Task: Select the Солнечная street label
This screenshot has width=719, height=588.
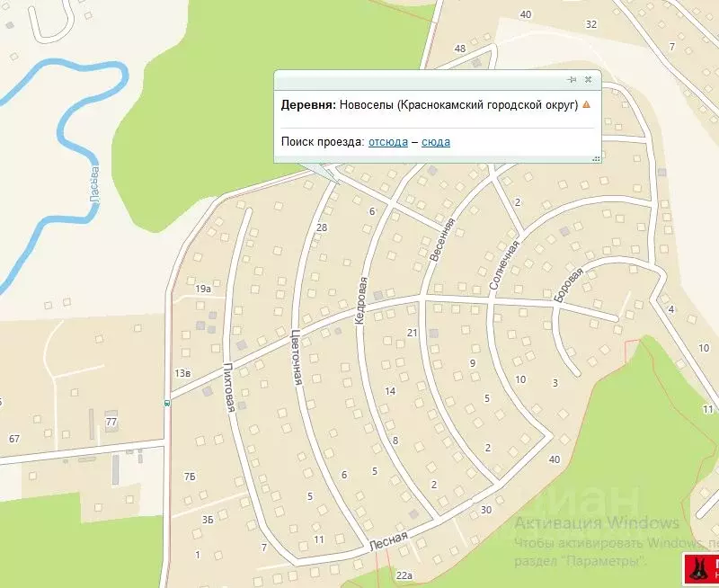Action: click(504, 265)
